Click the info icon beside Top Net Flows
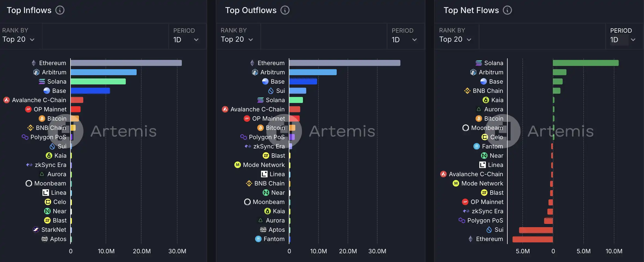The height and width of the screenshot is (262, 644). click(x=507, y=10)
